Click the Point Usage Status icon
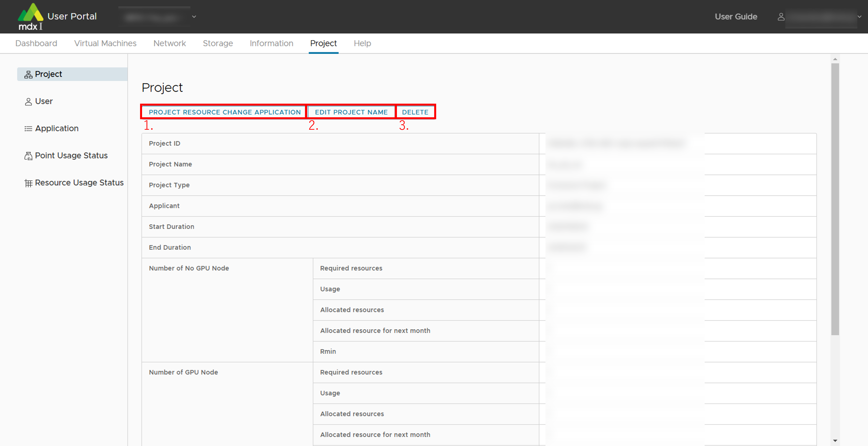Image resolution: width=868 pixels, height=446 pixels. click(x=28, y=156)
